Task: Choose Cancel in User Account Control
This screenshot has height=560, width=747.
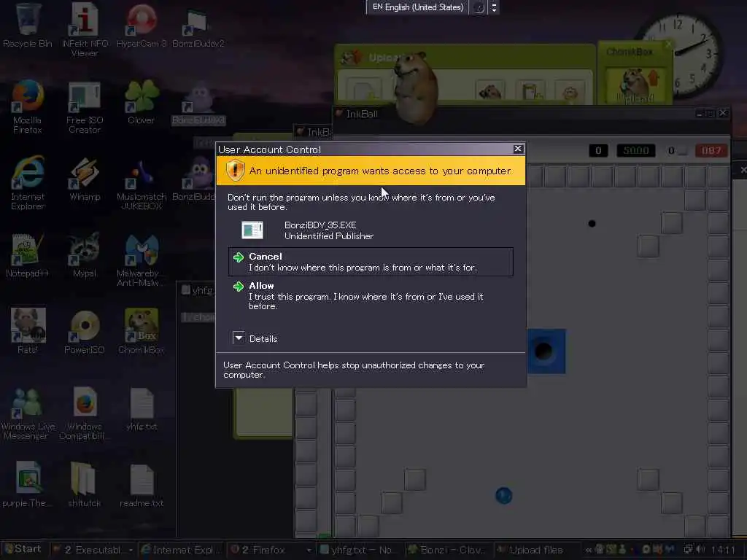Action: point(371,262)
